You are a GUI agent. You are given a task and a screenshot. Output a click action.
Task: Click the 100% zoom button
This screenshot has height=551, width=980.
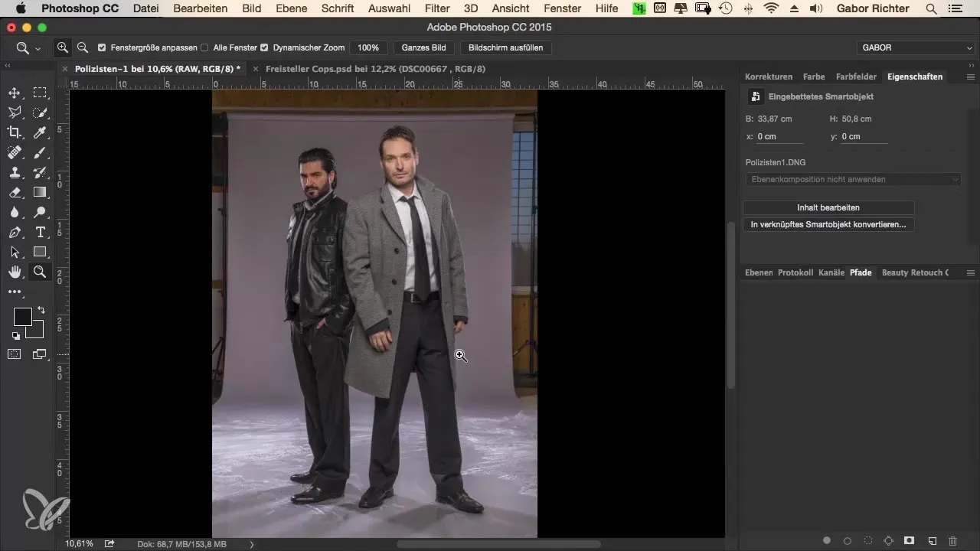pyautogui.click(x=368, y=47)
